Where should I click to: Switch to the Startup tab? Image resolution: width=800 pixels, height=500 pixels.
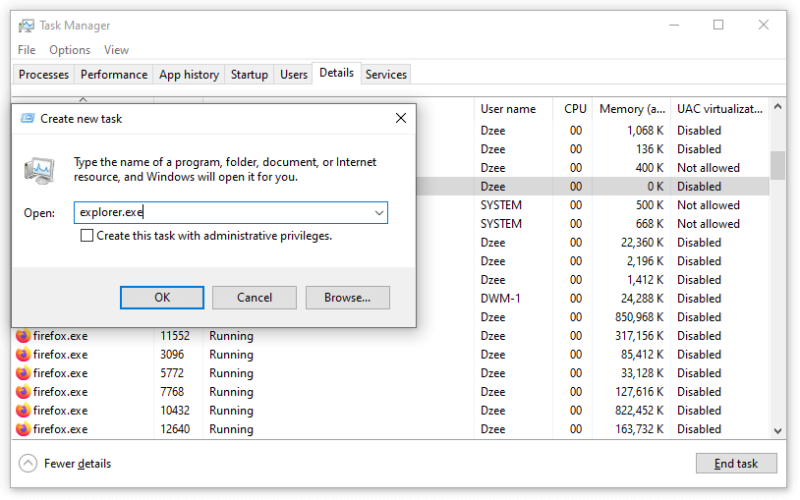pyautogui.click(x=249, y=74)
